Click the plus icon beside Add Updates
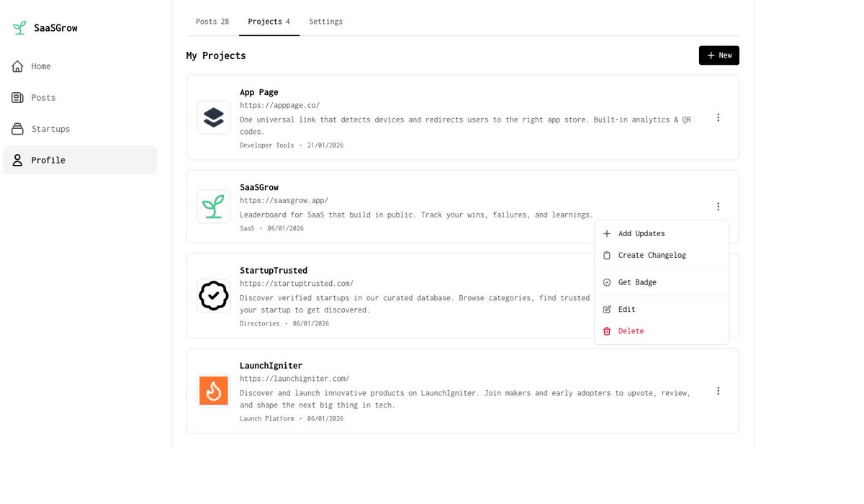Viewport: 864px width, 504px height. pos(607,233)
